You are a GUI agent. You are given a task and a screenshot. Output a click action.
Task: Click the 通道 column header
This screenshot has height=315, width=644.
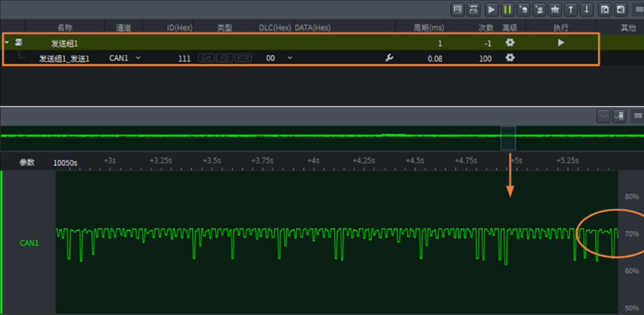[x=123, y=27]
